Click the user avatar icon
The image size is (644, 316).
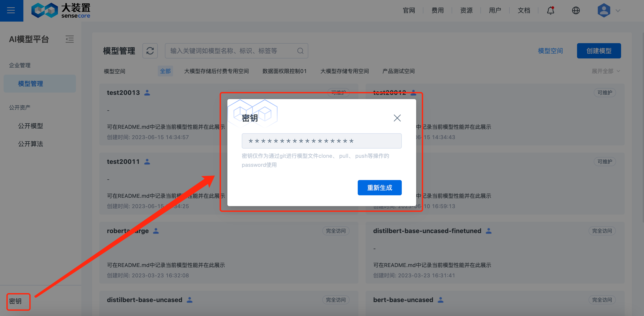point(604,11)
